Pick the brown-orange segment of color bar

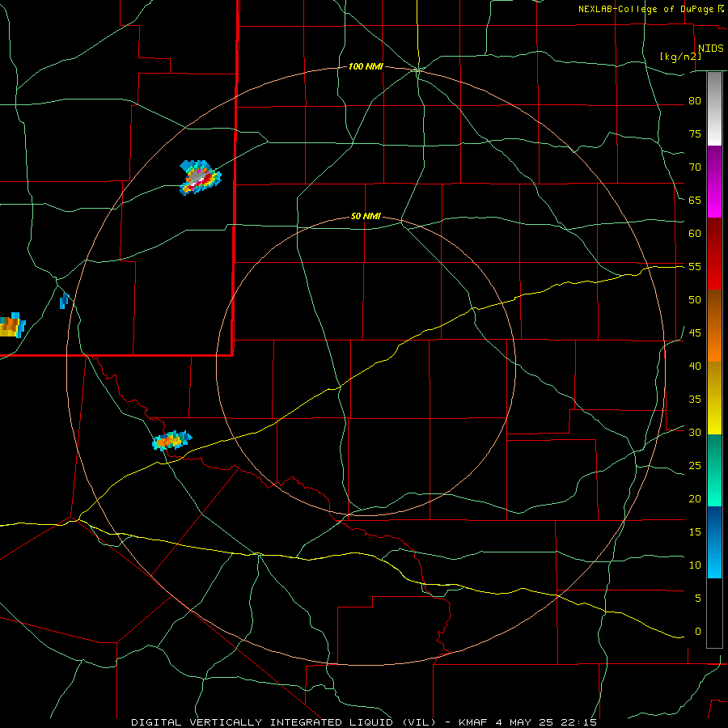[x=714, y=325]
